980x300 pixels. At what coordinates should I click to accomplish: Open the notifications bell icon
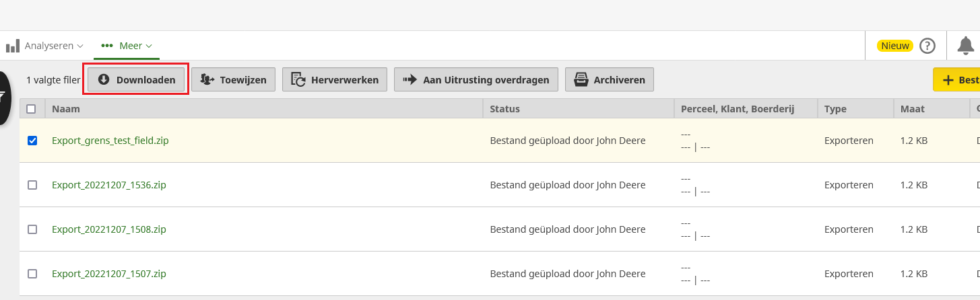pos(965,46)
